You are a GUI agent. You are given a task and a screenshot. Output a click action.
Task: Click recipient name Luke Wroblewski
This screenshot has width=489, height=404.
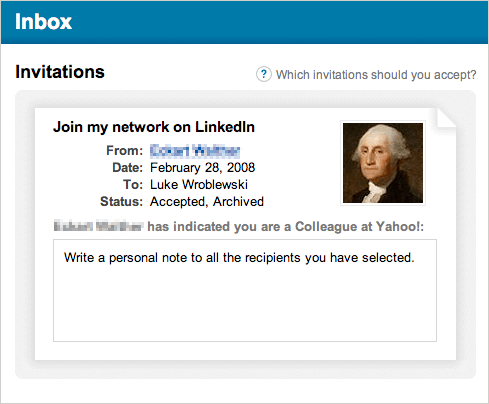coord(199,184)
